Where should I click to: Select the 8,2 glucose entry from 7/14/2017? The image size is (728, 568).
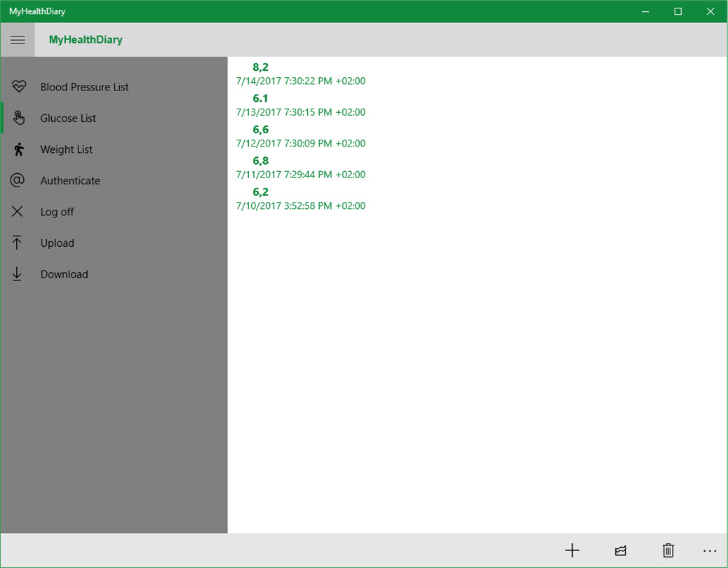(x=301, y=74)
